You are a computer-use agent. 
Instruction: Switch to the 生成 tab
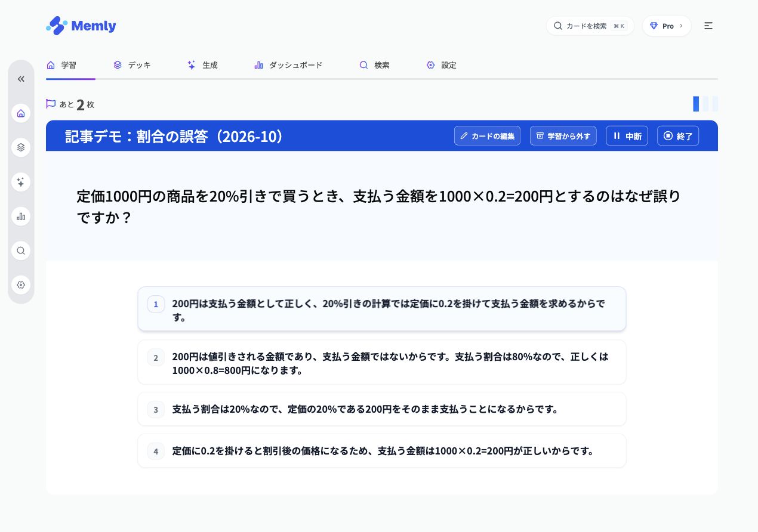(202, 65)
